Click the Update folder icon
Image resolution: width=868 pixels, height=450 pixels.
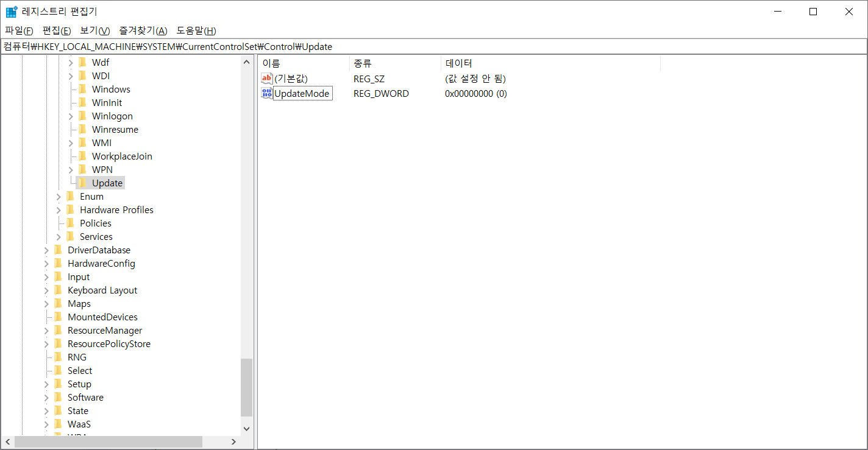[82, 183]
